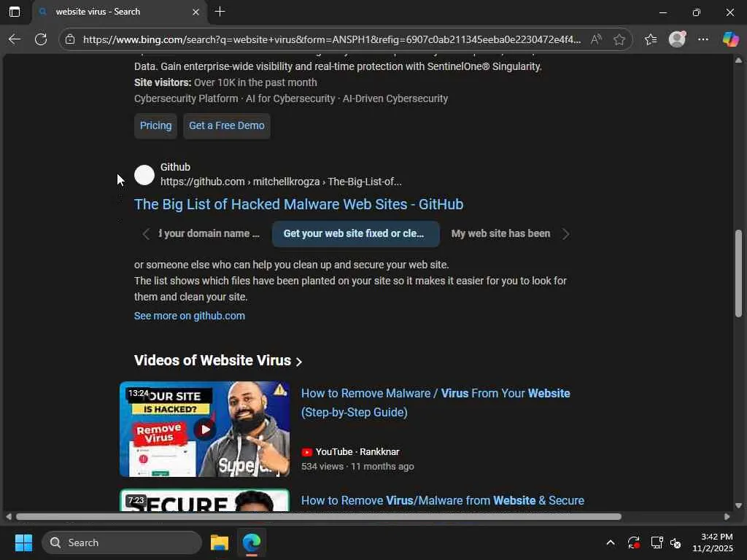Open the 'Videos of Website Virus' heading

[x=212, y=360]
